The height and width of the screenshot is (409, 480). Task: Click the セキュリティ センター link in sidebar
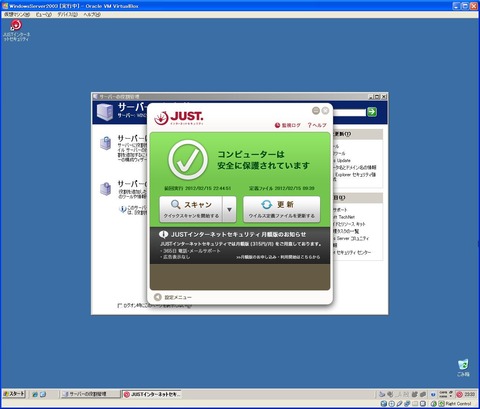pos(353,252)
